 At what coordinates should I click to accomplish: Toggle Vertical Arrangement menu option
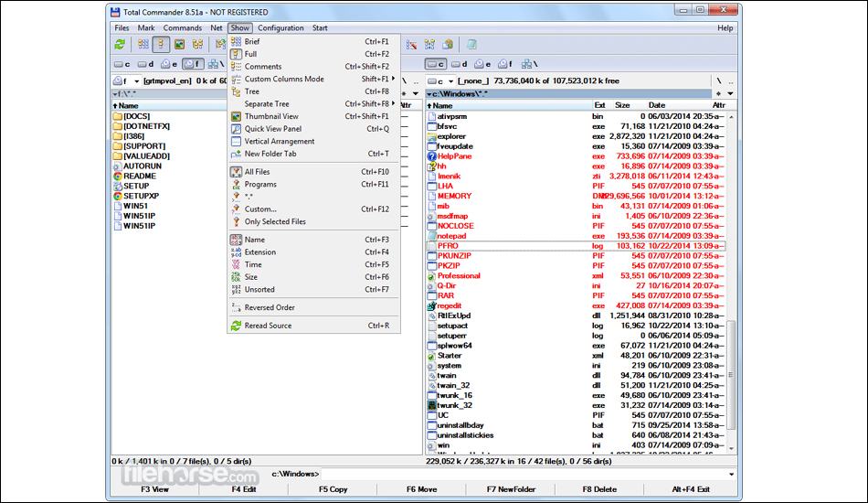coord(314,141)
